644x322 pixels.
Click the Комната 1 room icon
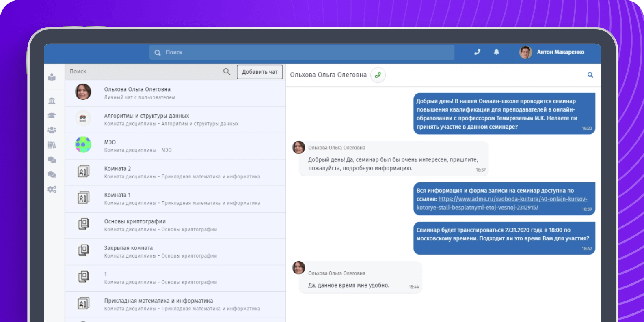[83, 198]
